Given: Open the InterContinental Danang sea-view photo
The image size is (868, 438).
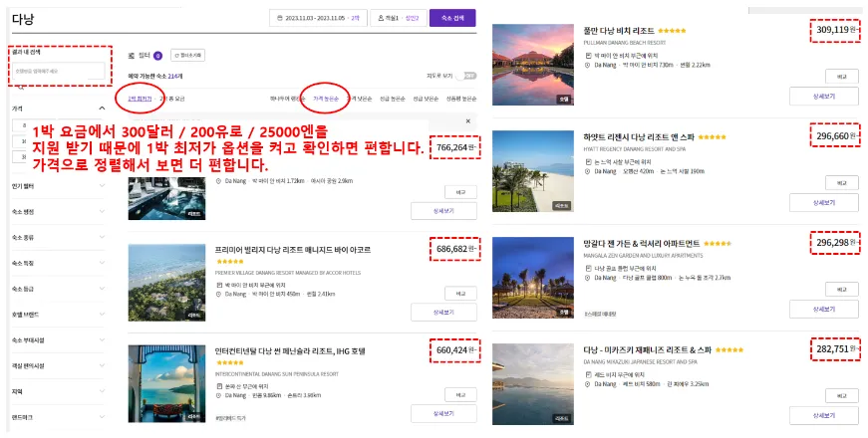Looking at the screenshot, I should (x=166, y=384).
